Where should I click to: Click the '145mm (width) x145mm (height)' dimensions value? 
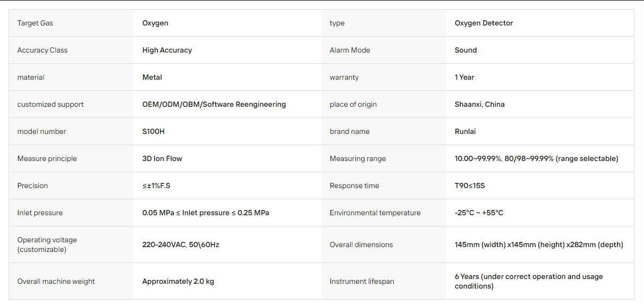coord(539,244)
